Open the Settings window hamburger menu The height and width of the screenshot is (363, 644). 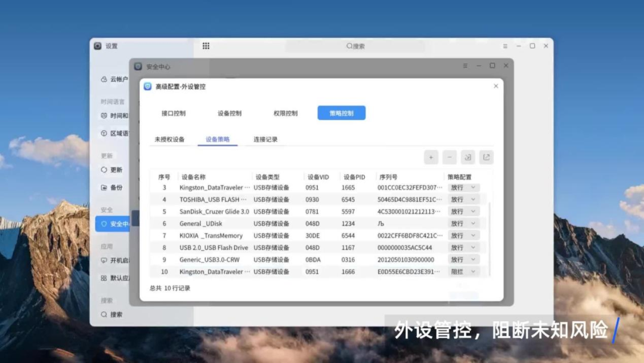point(505,46)
